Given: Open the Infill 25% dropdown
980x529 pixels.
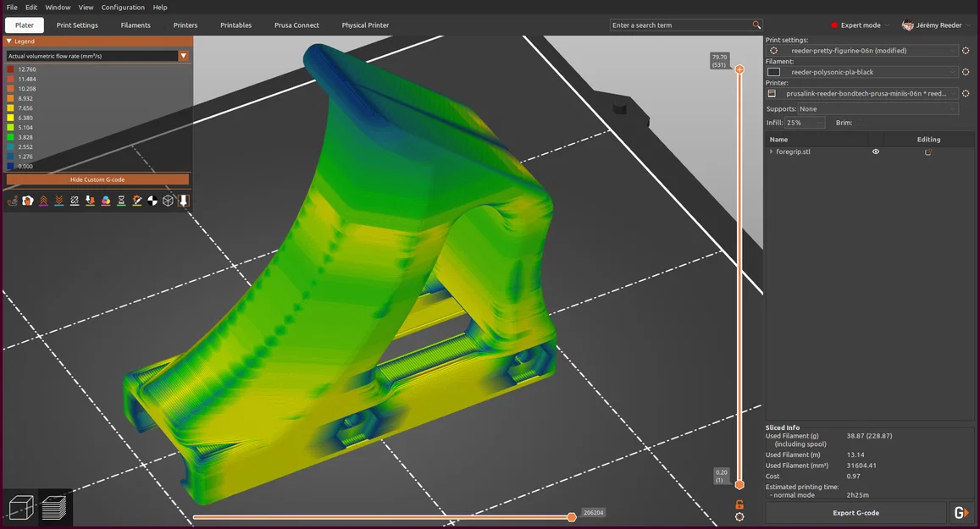Looking at the screenshot, I should [805, 123].
